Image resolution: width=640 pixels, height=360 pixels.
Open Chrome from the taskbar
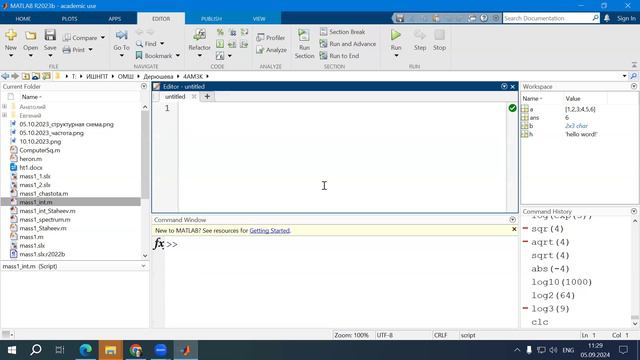click(136, 350)
